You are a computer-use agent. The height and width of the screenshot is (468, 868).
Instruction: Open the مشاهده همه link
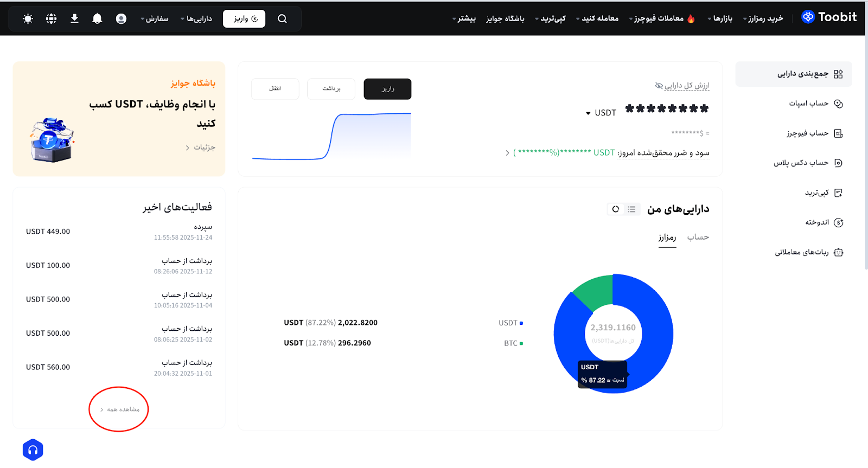(120, 409)
